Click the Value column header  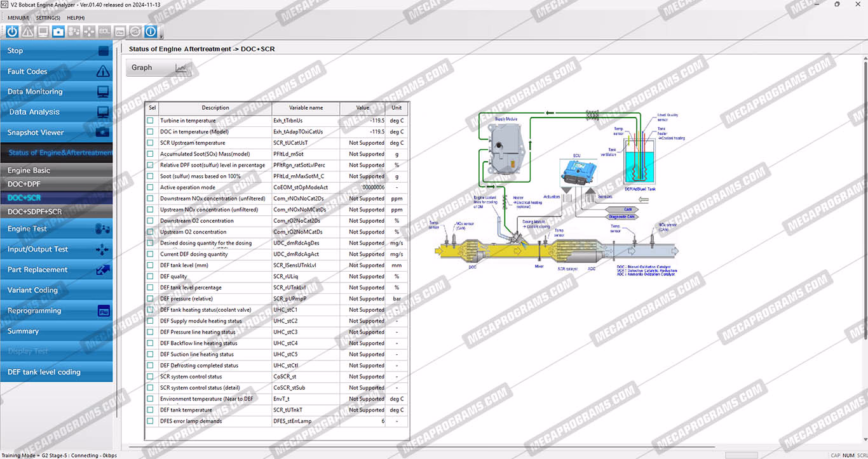(362, 108)
